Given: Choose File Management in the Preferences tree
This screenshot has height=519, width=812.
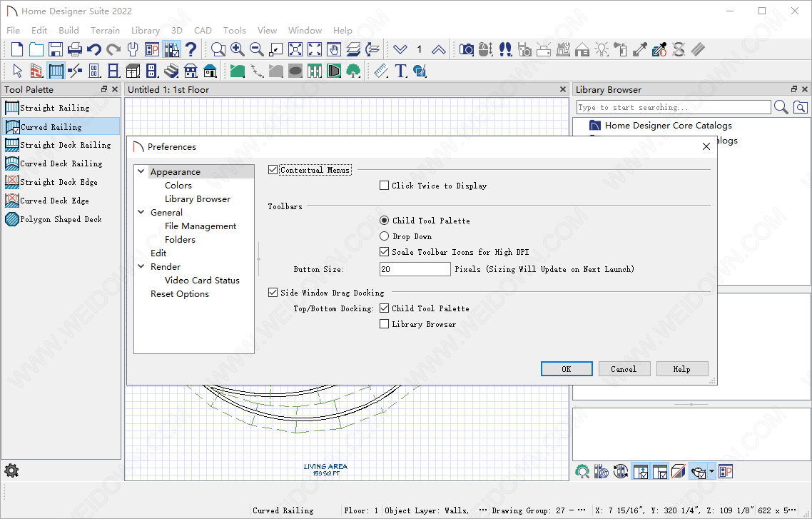Looking at the screenshot, I should (x=201, y=226).
